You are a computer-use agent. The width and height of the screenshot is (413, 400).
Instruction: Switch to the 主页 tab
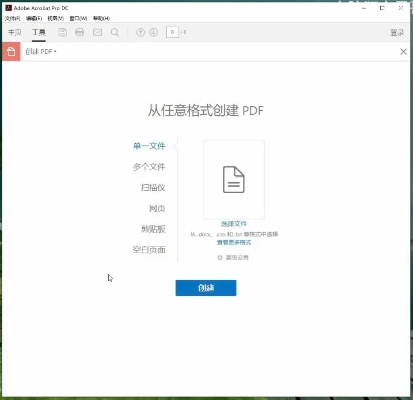[x=15, y=32]
